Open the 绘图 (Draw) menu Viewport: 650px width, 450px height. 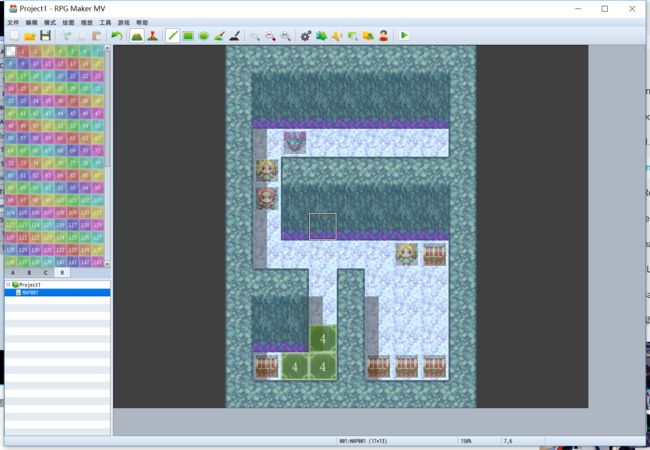pos(68,22)
